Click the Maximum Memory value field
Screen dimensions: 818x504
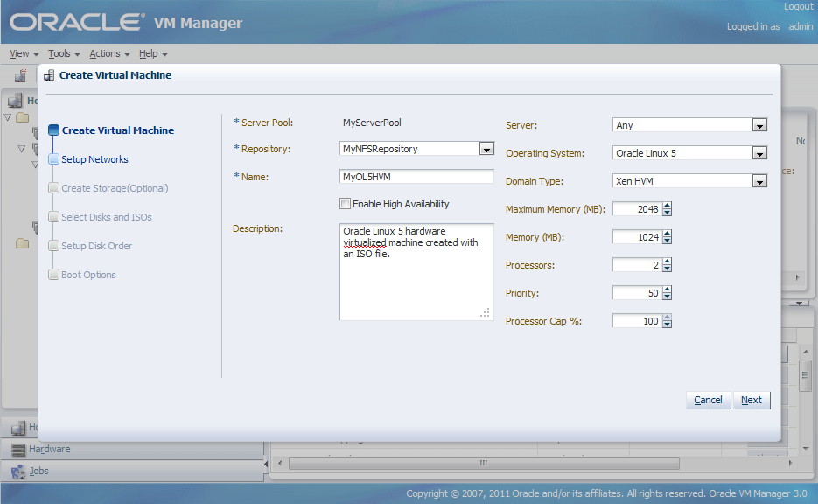637,209
